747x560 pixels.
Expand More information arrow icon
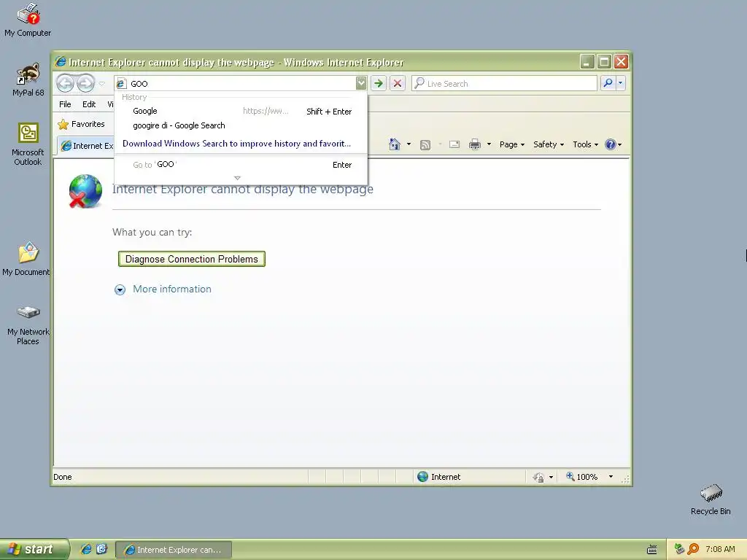coord(120,289)
